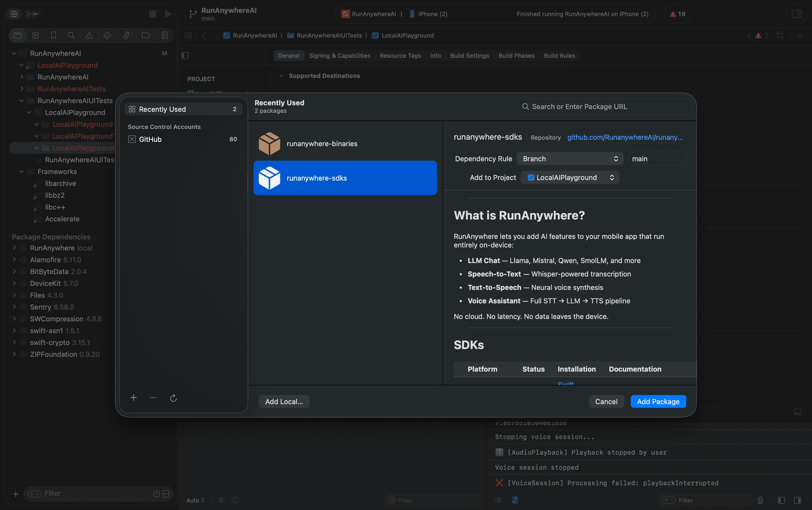Click the branch name field containing main
Viewport: 812px width, 510px height.
tap(657, 159)
